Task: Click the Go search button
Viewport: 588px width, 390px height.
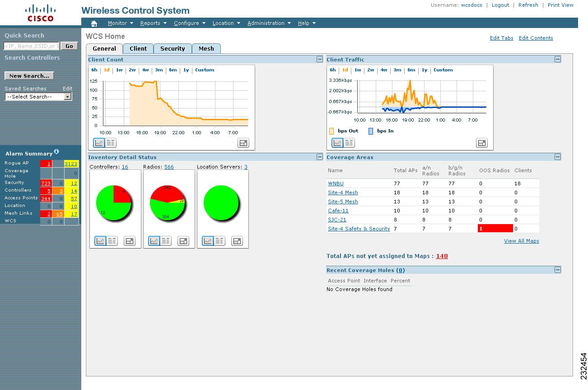Action: coord(69,46)
